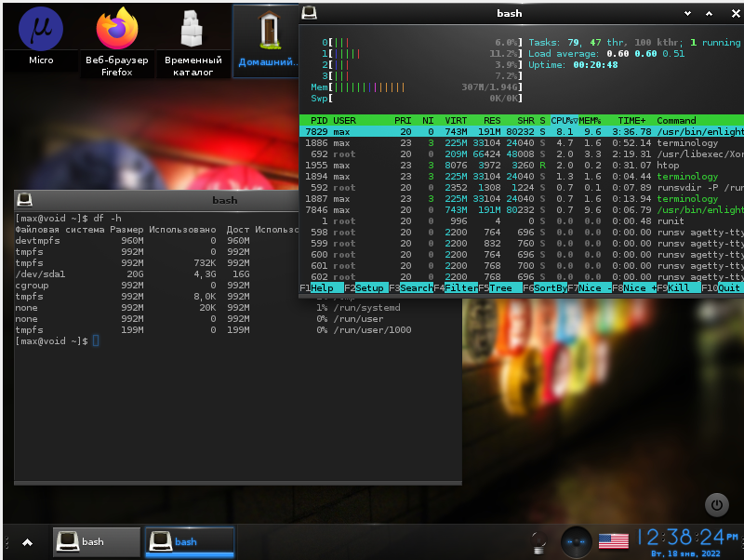Open the round mixer gadget
Viewport: 744px width, 560px height.
[576, 541]
